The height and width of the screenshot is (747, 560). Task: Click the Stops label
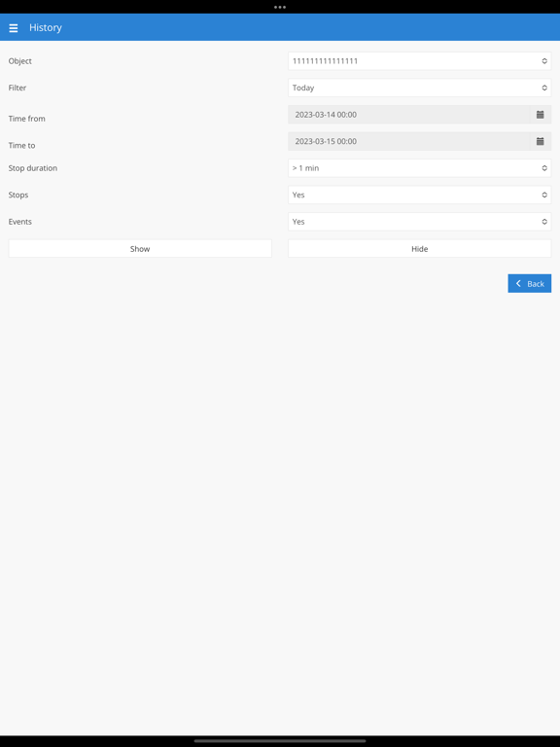(x=18, y=195)
